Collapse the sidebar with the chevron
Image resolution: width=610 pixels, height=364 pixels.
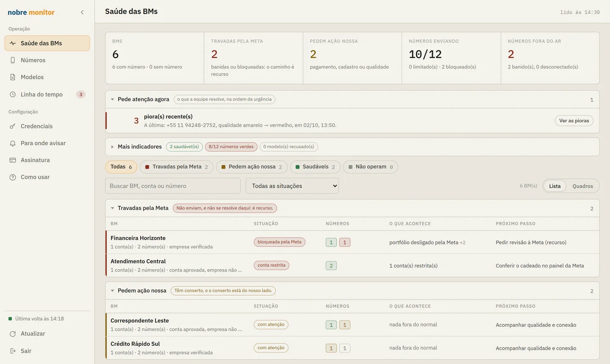point(82,12)
